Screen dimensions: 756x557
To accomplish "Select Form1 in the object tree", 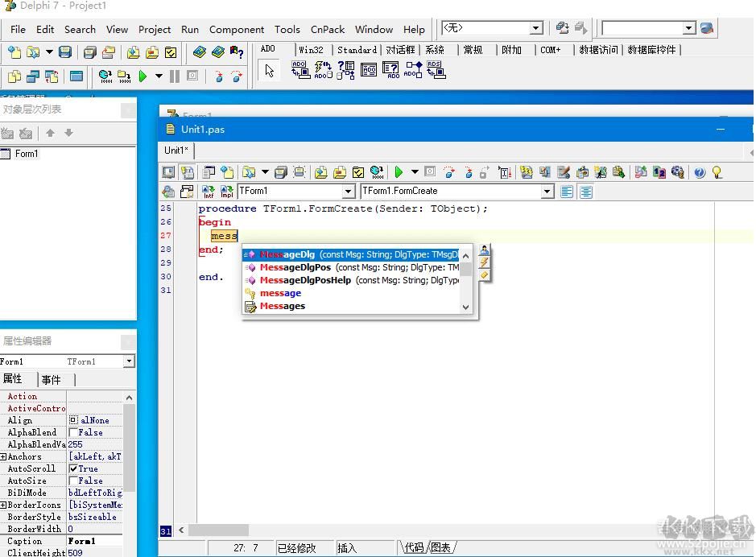I will (26, 154).
